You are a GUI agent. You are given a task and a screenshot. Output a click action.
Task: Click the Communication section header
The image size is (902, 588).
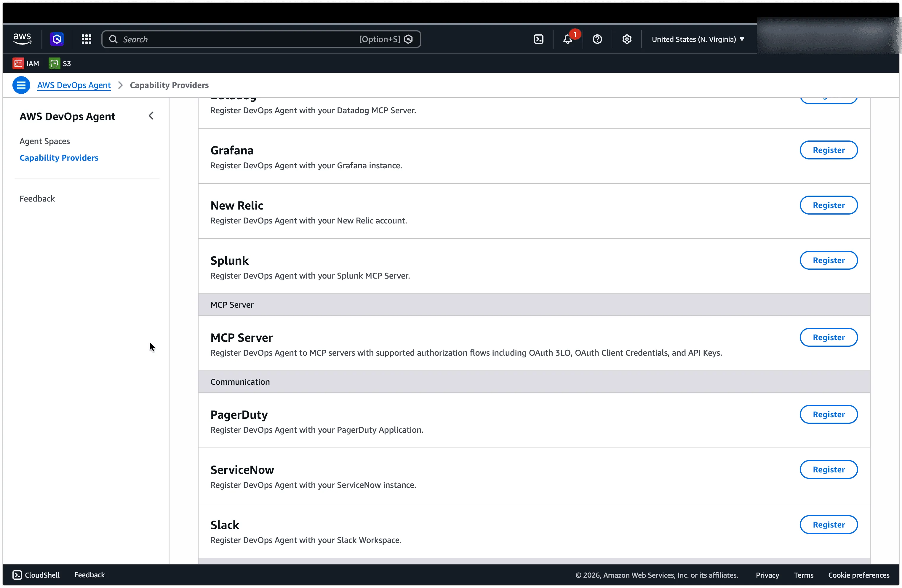(x=534, y=382)
